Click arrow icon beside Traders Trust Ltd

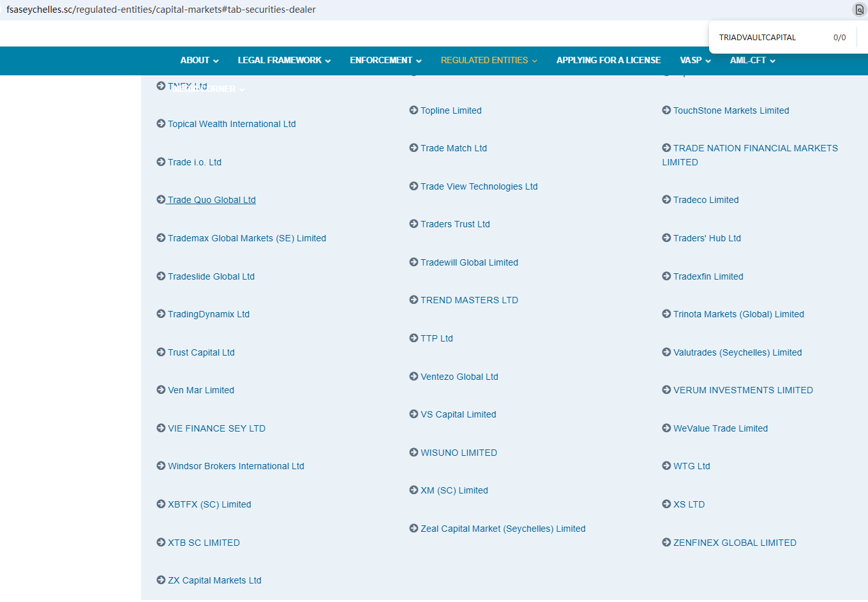tap(414, 224)
